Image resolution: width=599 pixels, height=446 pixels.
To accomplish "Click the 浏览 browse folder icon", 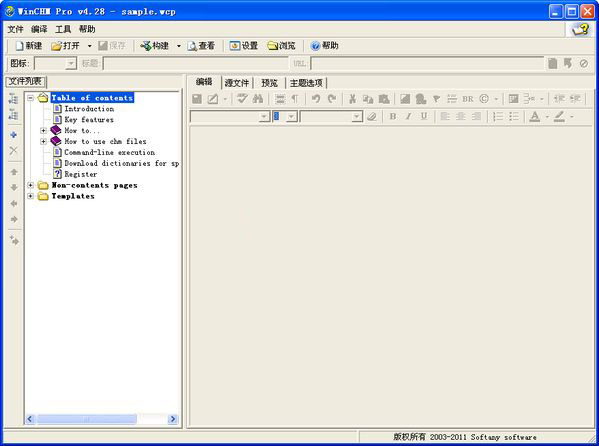I will (272, 46).
